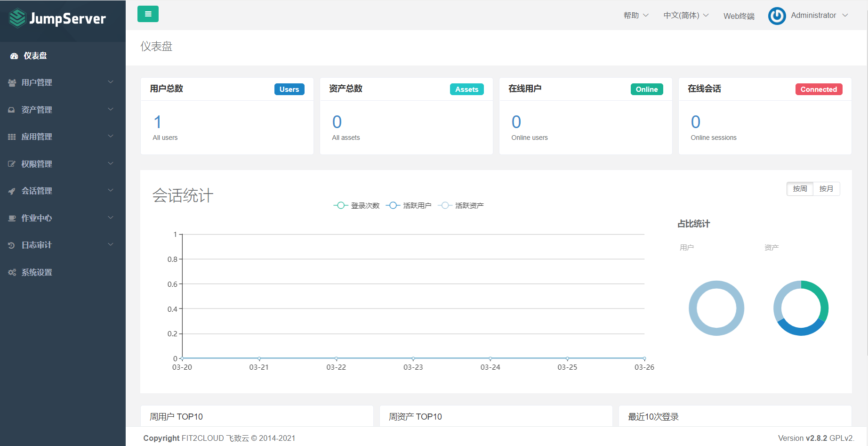Expand the 权限管理 sidebar chevron
The width and height of the screenshot is (868, 446).
pyautogui.click(x=111, y=163)
